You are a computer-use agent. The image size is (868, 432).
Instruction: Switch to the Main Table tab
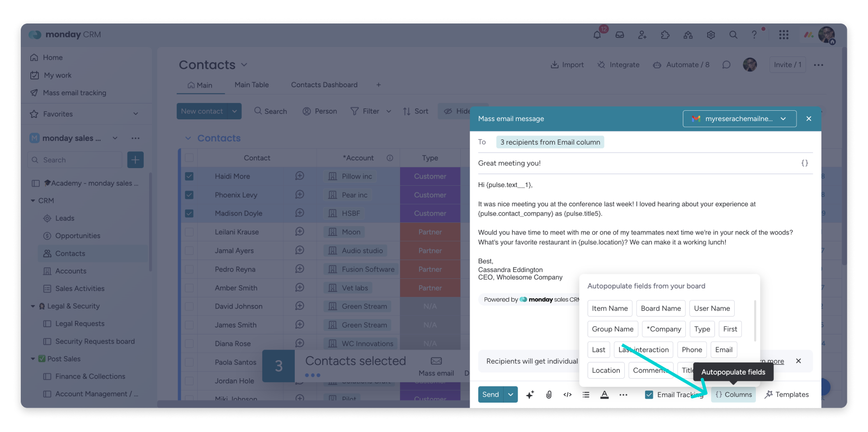pos(251,85)
